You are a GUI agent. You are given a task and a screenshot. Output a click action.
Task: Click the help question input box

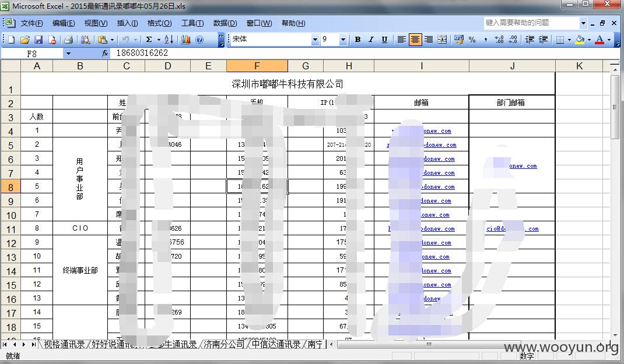pos(531,23)
